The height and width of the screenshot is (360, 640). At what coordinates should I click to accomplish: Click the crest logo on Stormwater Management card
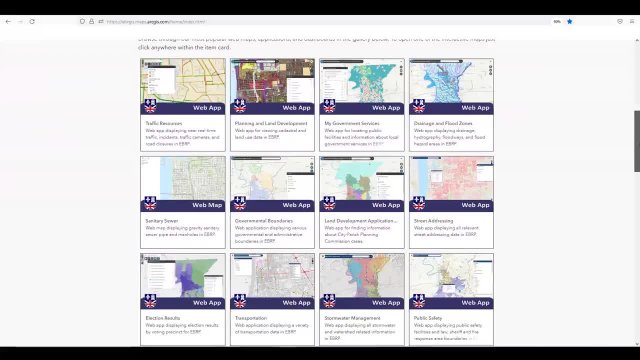click(329, 301)
